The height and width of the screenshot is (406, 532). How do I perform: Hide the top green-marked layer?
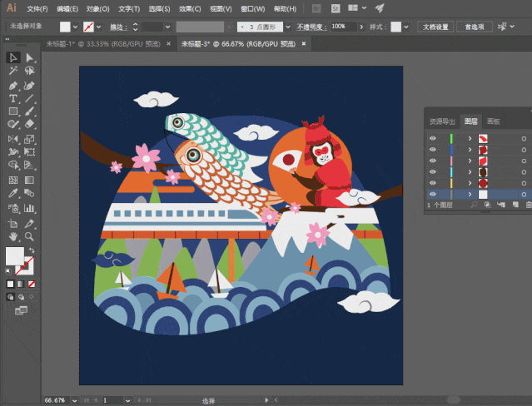(x=432, y=137)
